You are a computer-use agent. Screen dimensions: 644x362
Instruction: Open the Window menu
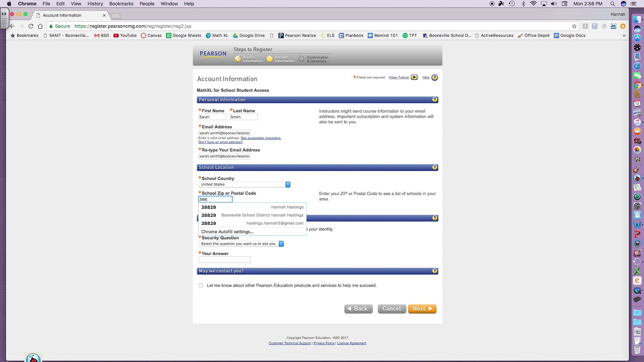point(169,4)
